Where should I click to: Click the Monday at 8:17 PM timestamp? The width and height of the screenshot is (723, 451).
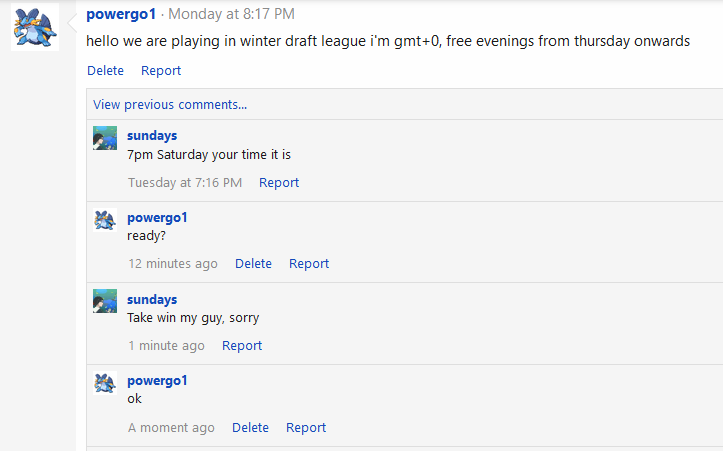[x=231, y=14]
